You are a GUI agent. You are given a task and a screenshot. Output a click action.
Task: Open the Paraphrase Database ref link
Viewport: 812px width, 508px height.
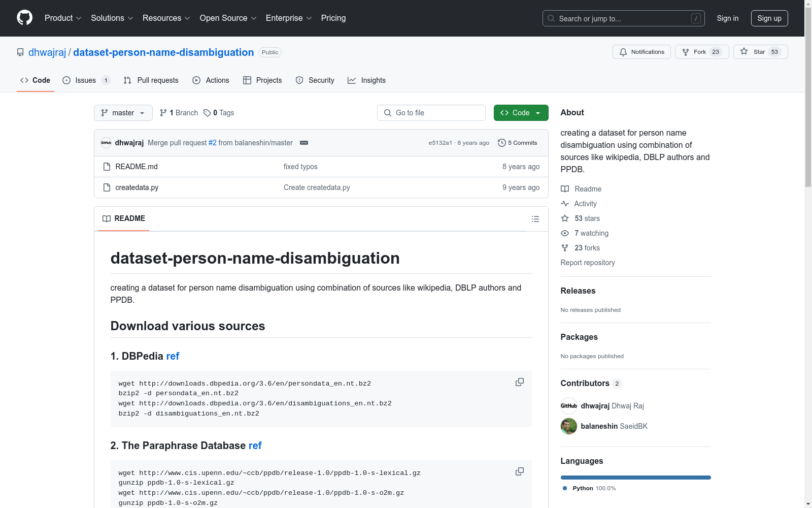255,446
